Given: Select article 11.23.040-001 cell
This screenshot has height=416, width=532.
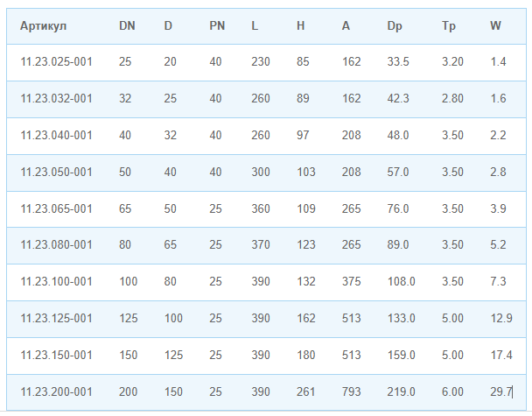Looking at the screenshot, I should 56,135.
